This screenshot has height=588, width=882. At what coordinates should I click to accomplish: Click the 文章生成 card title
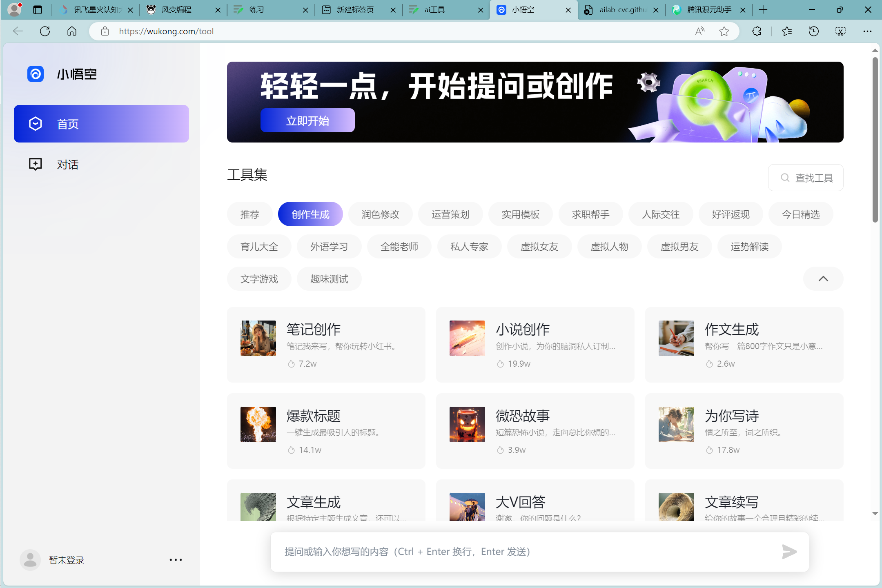[314, 502]
